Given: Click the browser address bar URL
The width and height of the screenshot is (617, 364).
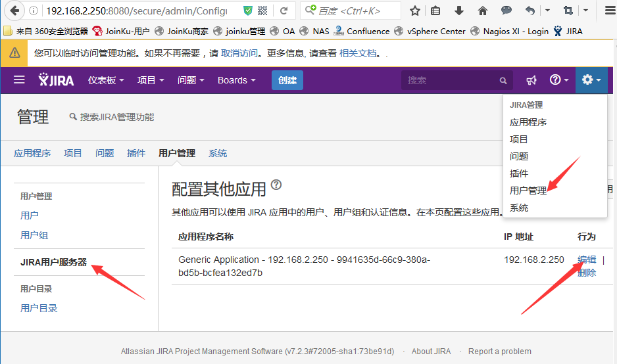Looking at the screenshot, I should tap(137, 11).
